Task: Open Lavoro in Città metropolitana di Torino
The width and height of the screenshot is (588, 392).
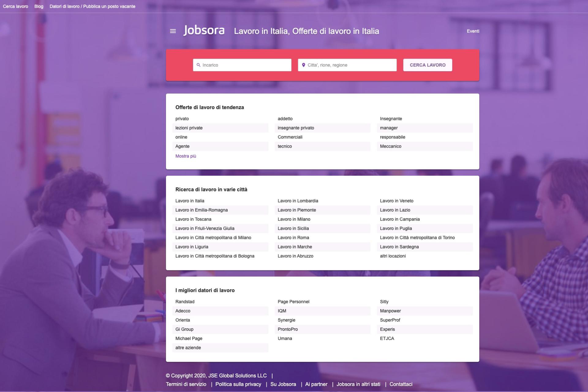Action: click(x=417, y=238)
